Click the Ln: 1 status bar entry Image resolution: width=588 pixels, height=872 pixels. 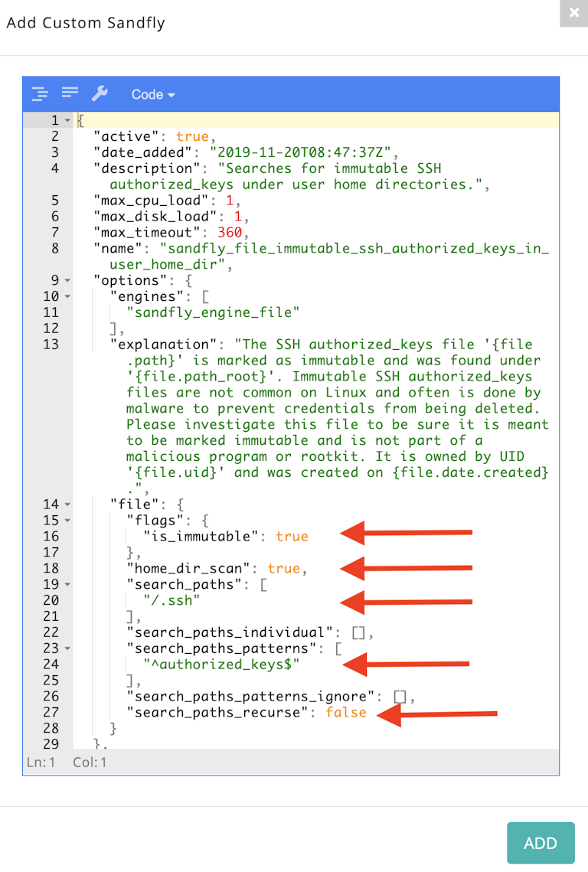(x=41, y=763)
